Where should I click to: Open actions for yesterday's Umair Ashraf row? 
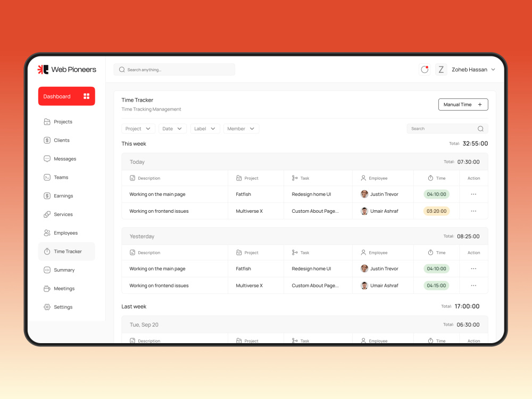473,286
